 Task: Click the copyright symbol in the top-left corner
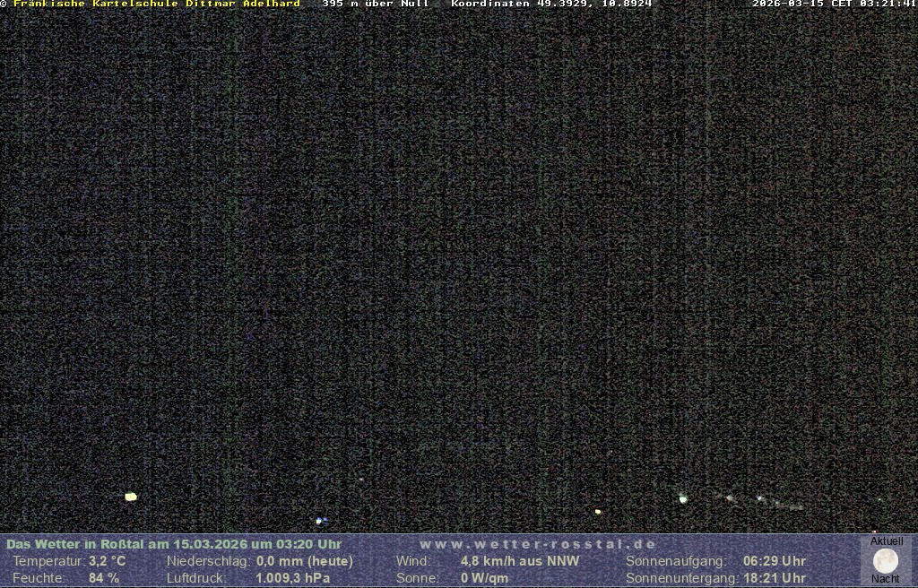4,4
